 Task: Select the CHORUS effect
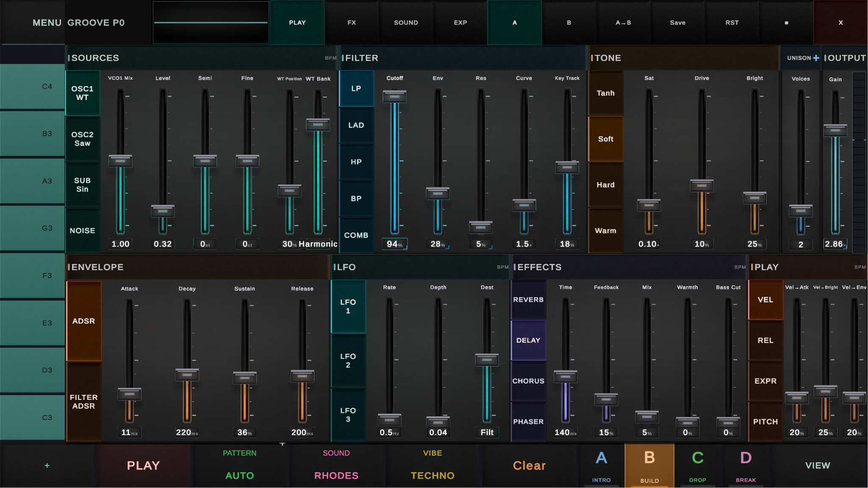point(529,381)
